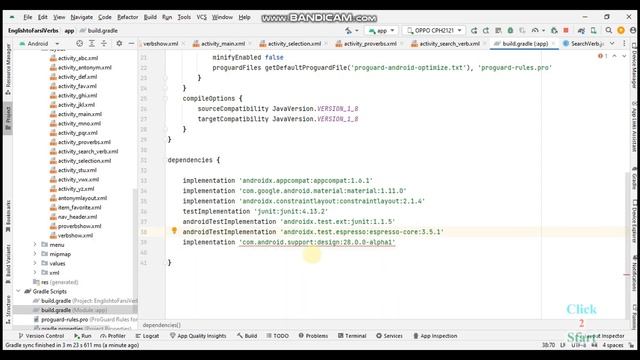Open the File menu
The height and width of the screenshot is (360, 640).
[x=28, y=17]
